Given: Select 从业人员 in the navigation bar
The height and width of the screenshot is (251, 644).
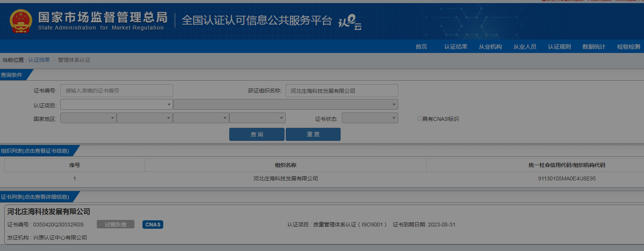Looking at the screenshot, I should coord(525,46).
